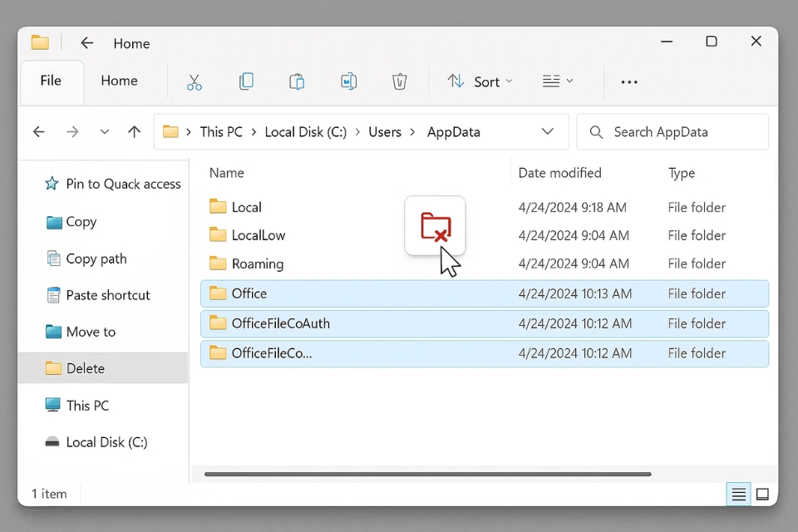The width and height of the screenshot is (798, 532).
Task: Switch to details view at bottom right
Action: click(x=738, y=494)
